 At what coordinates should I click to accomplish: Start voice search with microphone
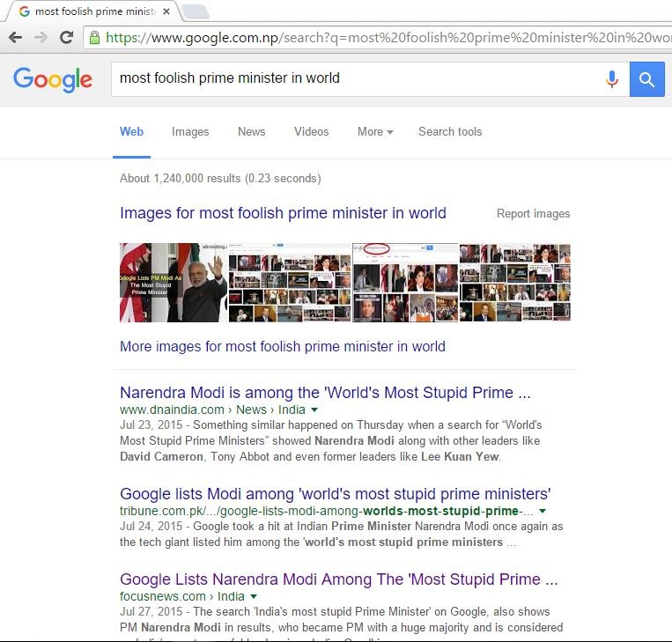pyautogui.click(x=612, y=79)
